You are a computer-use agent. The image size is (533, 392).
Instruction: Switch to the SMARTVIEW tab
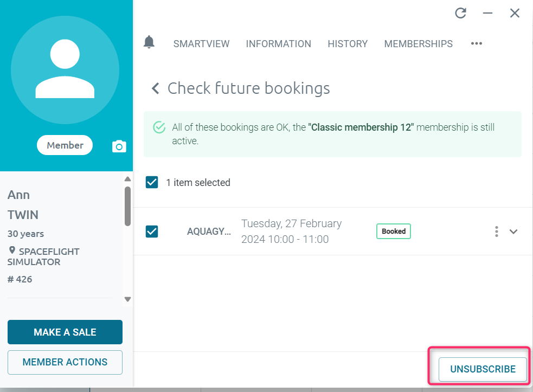[201, 44]
